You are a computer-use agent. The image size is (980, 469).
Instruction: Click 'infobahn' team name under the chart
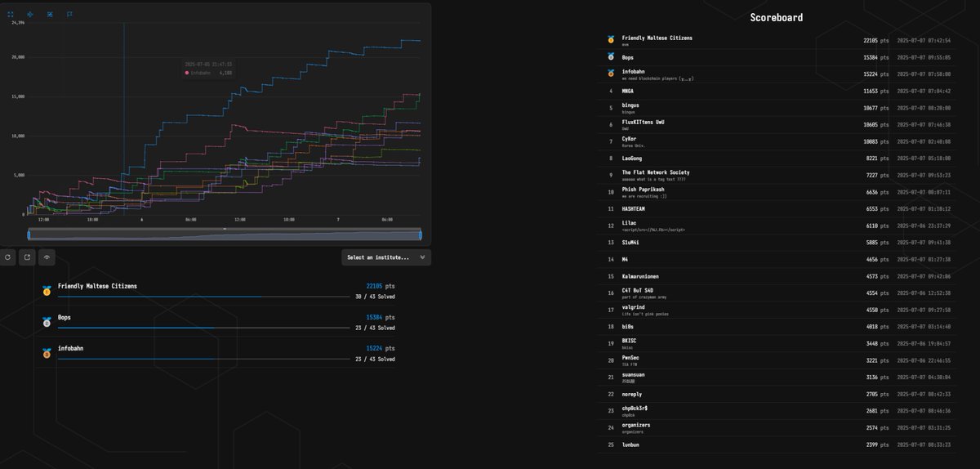click(70, 348)
